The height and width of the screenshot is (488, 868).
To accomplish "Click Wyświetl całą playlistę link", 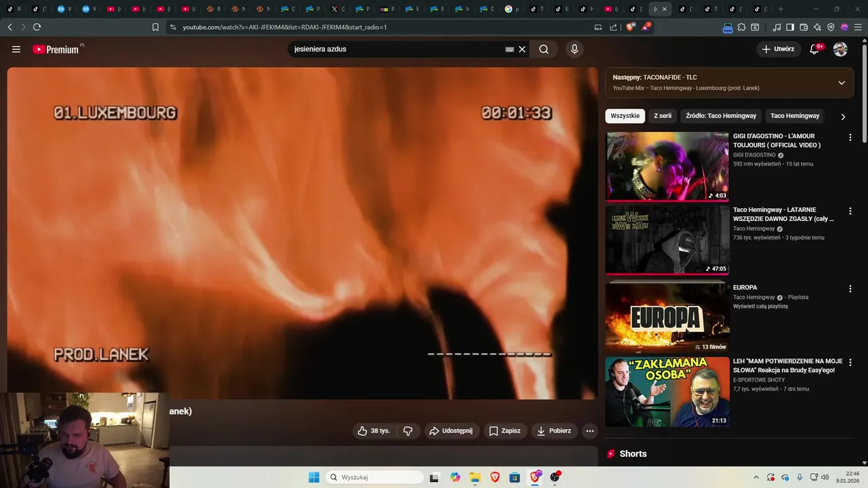I will (760, 306).
